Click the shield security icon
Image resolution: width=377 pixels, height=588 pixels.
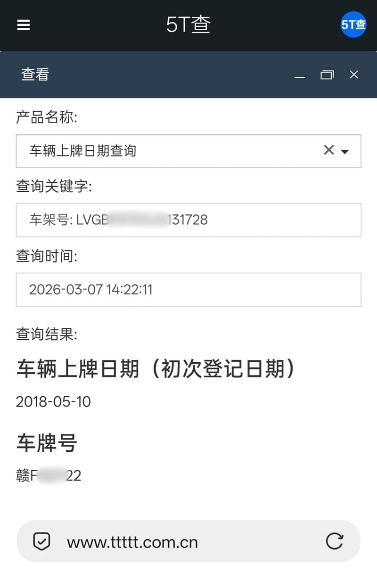pos(41,541)
